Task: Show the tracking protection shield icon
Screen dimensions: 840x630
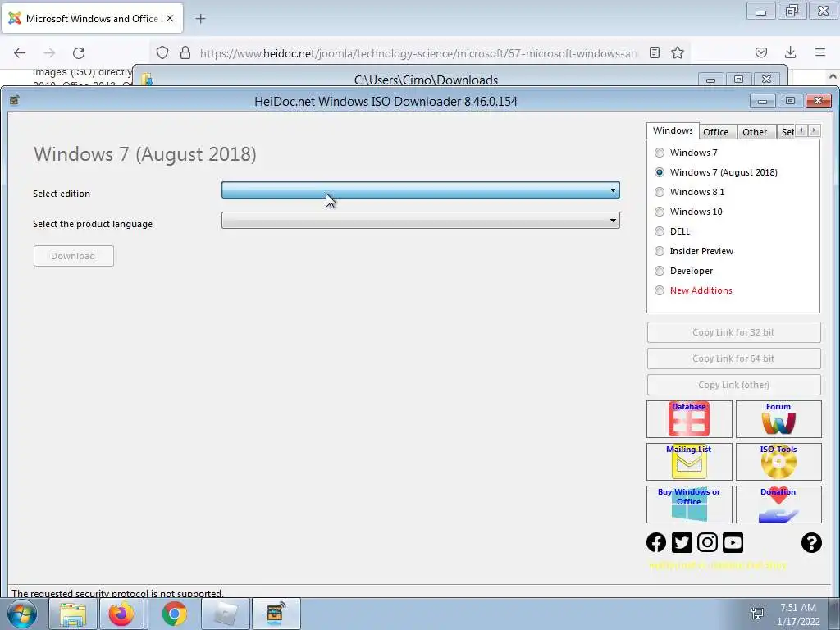Action: tap(162, 52)
